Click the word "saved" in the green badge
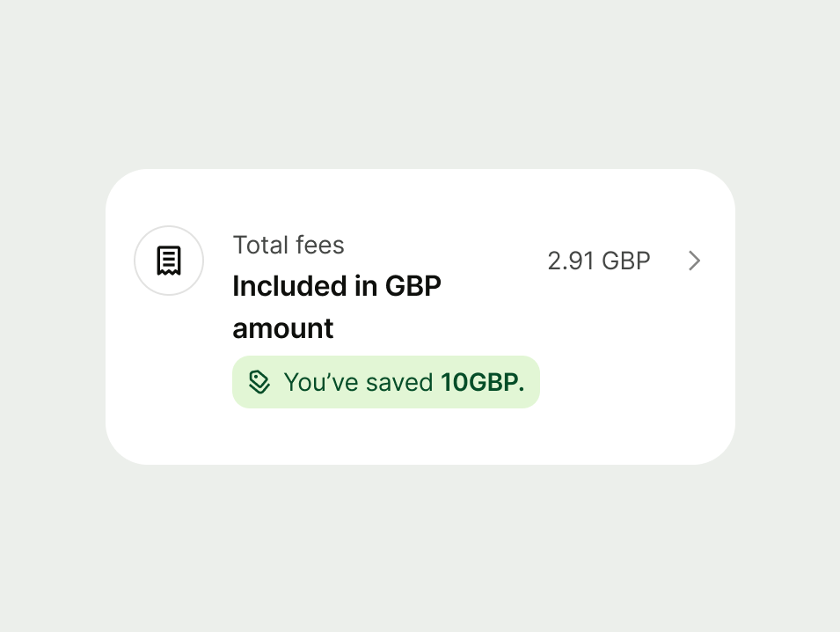Viewport: 840px width, 632px height. coord(400,382)
